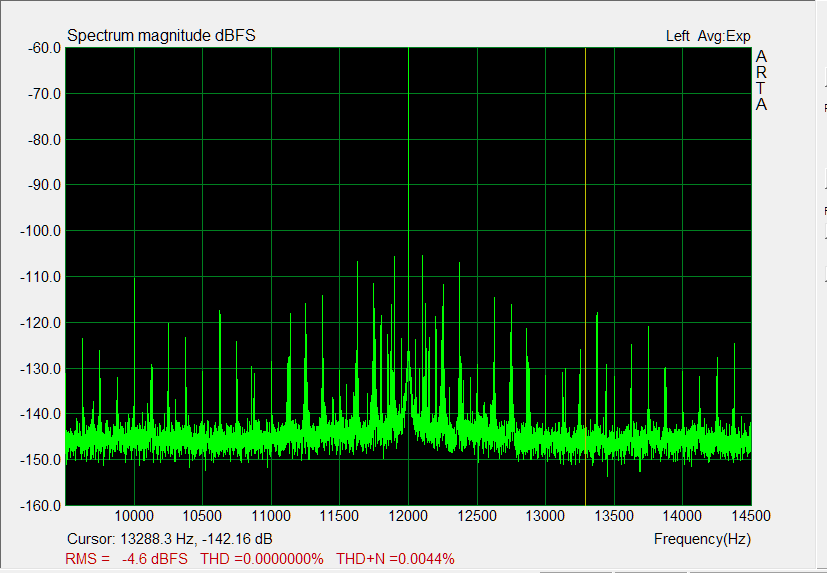
Task: Click the -90.0 Y-axis label
Action: (x=44, y=185)
